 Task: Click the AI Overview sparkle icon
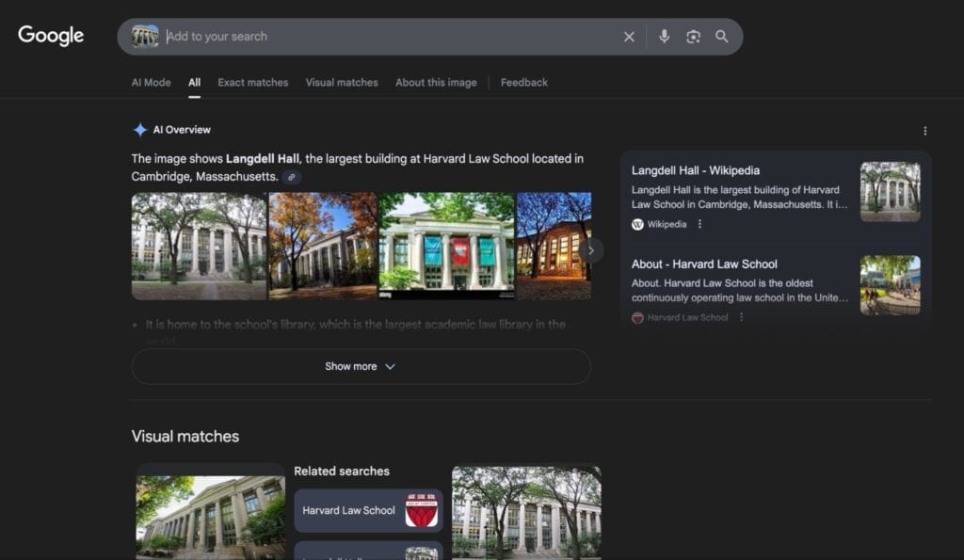click(x=137, y=129)
